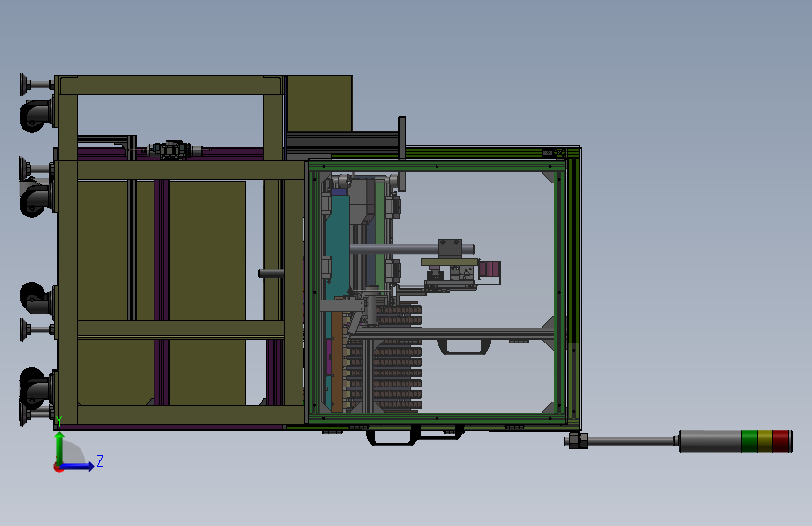
Task: Select the tray handle inside the green enclosure
Action: tap(464, 347)
